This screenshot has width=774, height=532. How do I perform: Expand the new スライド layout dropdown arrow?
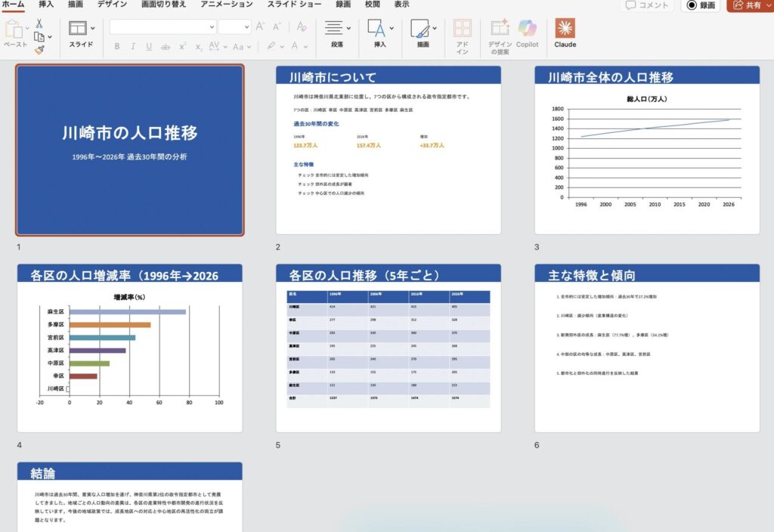pos(93,28)
